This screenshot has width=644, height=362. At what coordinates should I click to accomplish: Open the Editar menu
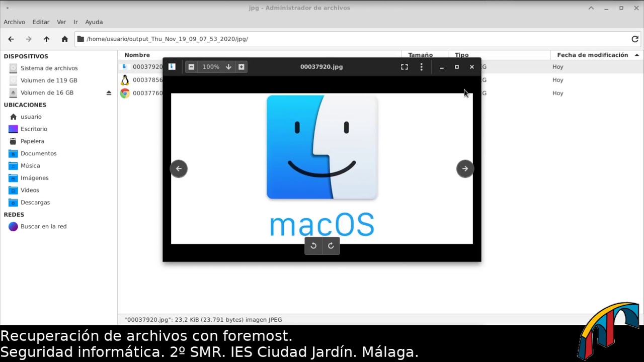41,22
